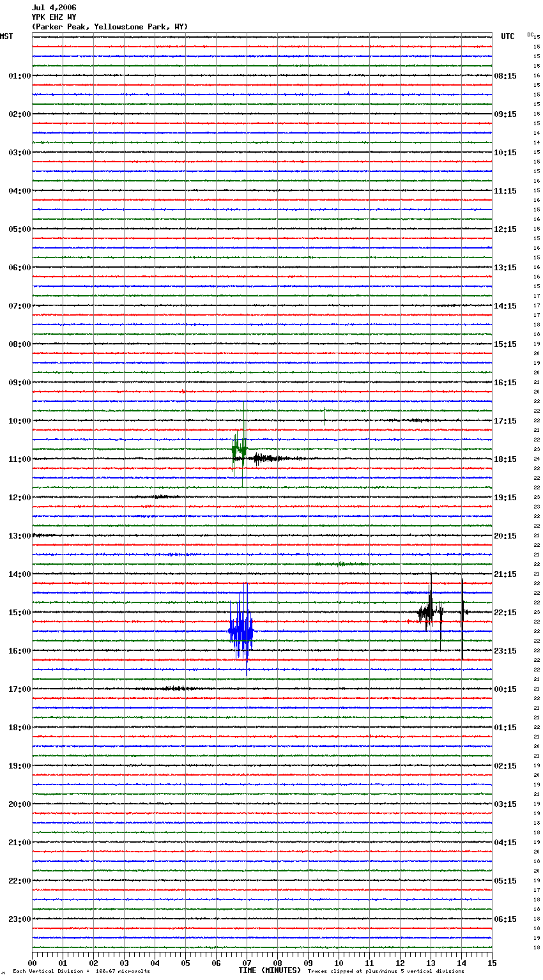Click the 14:15 UTC time label
The width and height of the screenshot is (543, 980).
pyautogui.click(x=505, y=306)
